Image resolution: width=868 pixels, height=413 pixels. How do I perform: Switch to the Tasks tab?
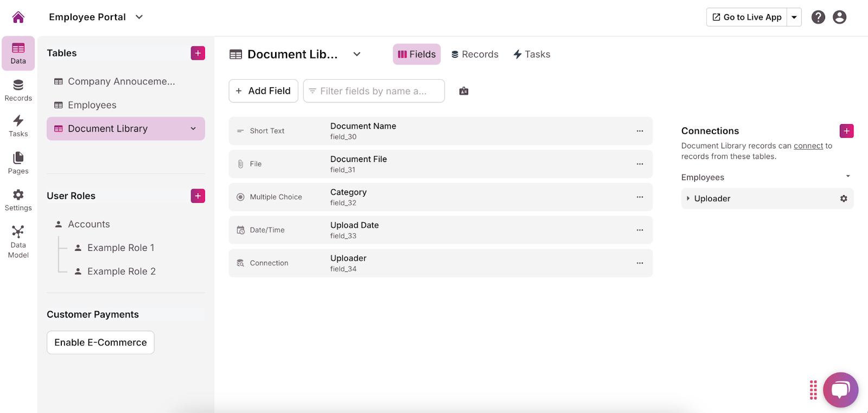coord(532,54)
